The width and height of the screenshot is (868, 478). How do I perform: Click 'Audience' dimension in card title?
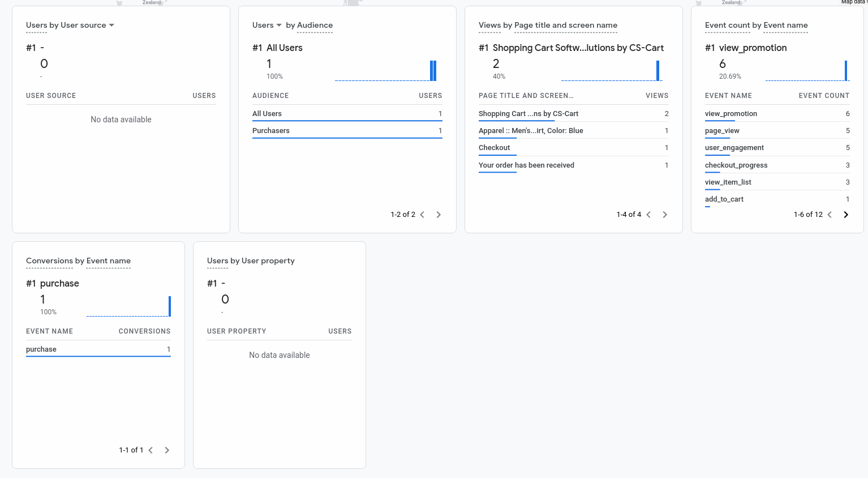click(315, 25)
